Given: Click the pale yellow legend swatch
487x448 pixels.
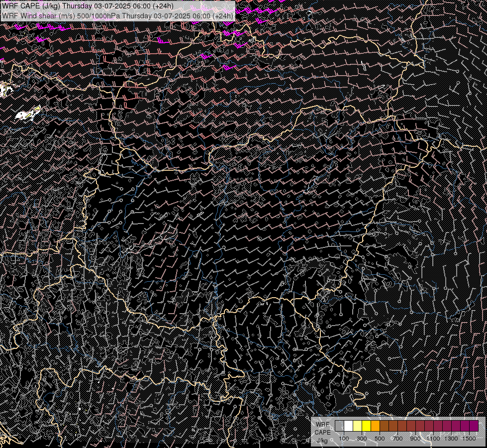Looking at the screenshot, I should click(358, 426).
